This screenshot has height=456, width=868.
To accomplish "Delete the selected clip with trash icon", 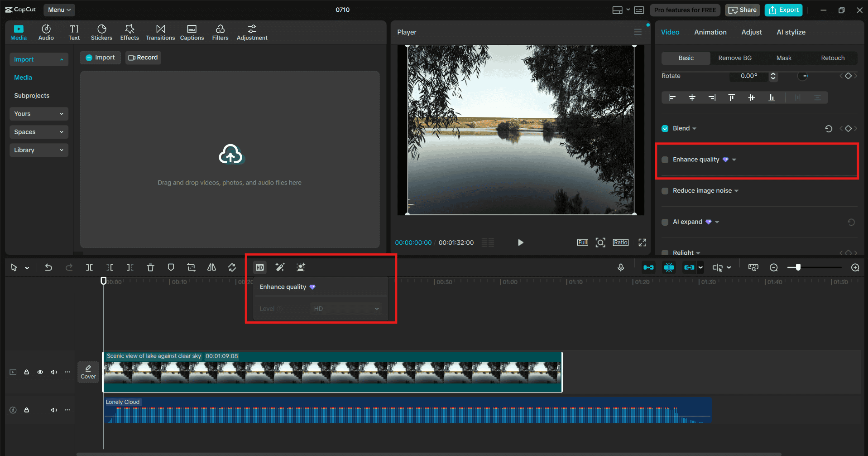I will 150,267.
